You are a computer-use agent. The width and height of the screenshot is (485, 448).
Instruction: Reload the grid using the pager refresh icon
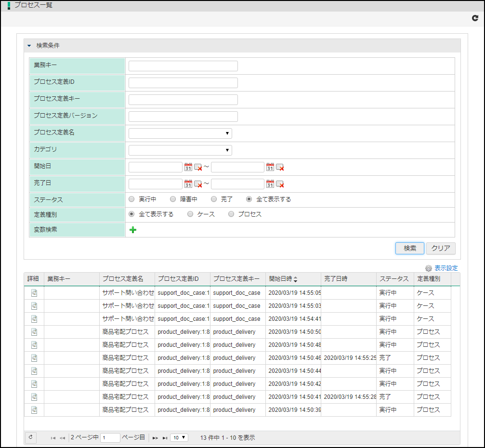[x=31, y=437]
